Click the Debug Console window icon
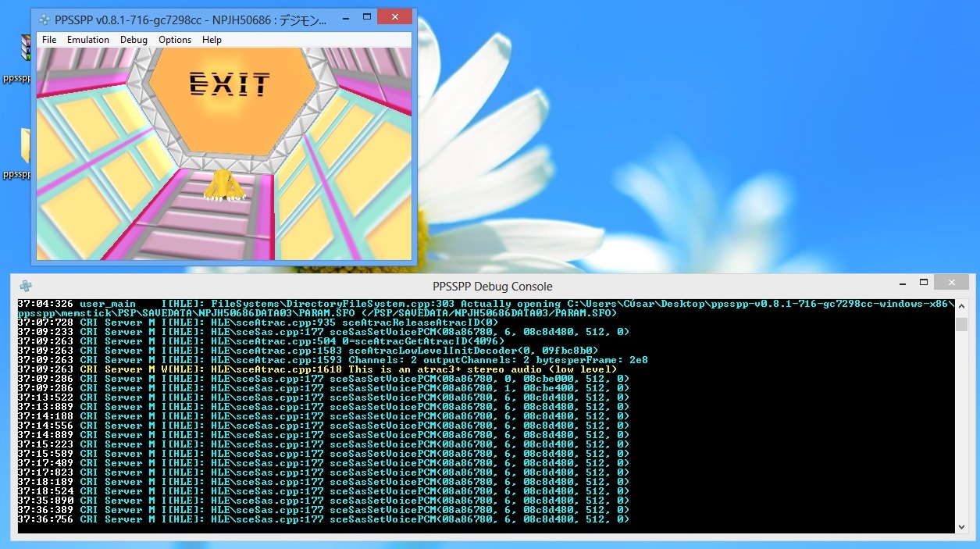The image size is (980, 549). [26, 286]
